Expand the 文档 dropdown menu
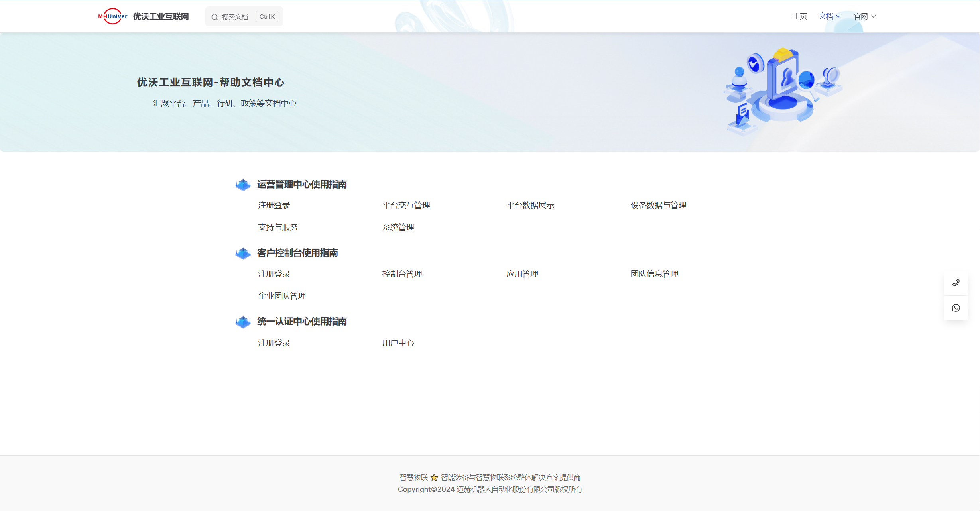This screenshot has height=511, width=980. pos(829,16)
